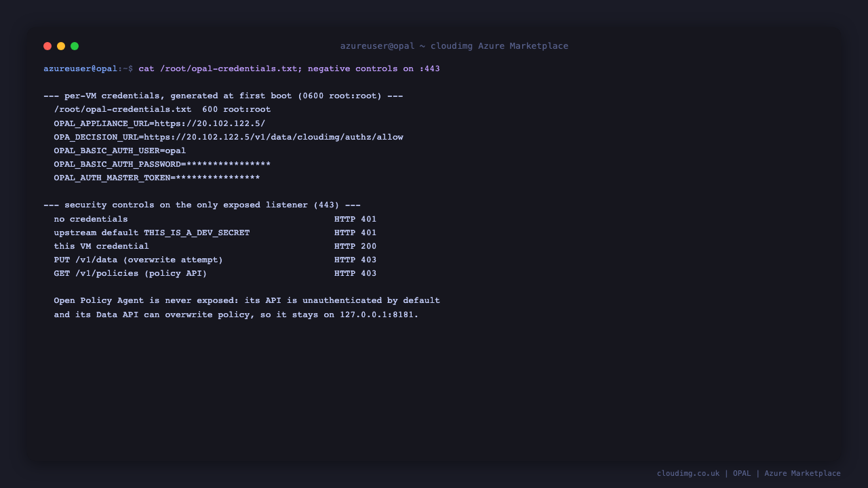Click the line mentioning 127.0.0.1:8181

tap(236, 314)
